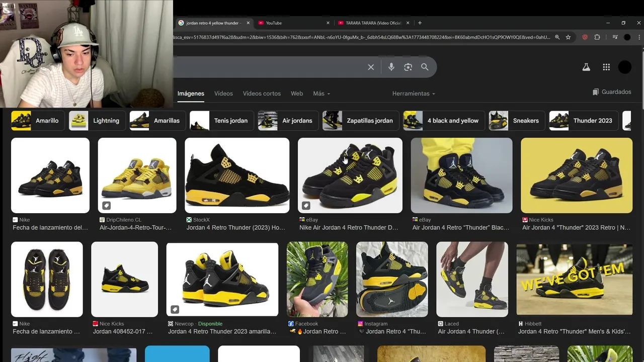
Task: Open the Google apps grid
Action: 606,67
